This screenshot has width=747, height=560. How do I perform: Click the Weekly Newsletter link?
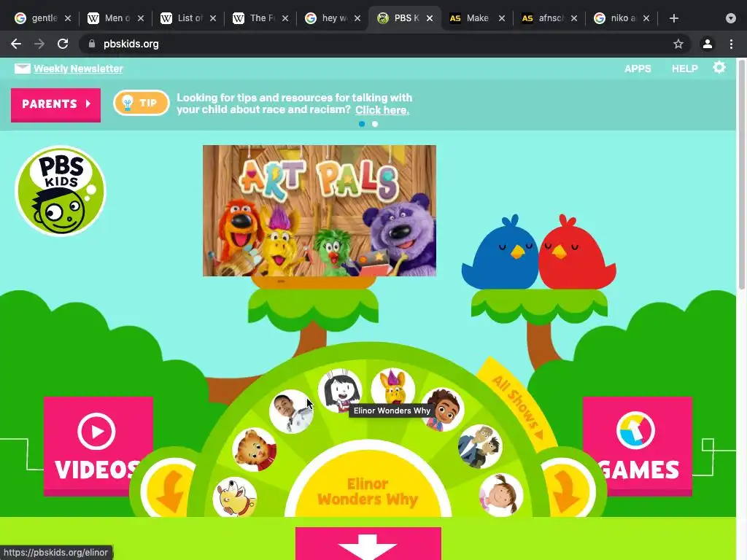pyautogui.click(x=78, y=69)
